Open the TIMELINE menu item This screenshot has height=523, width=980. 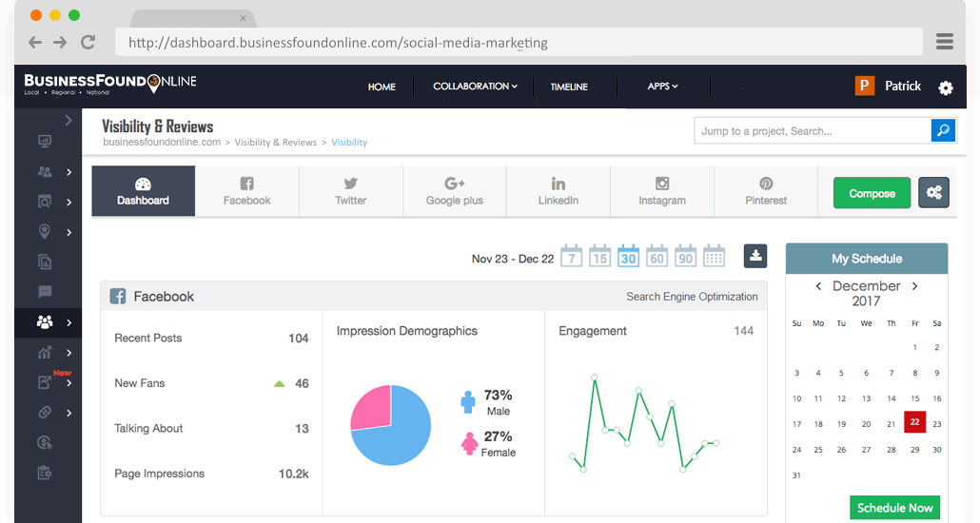point(569,87)
